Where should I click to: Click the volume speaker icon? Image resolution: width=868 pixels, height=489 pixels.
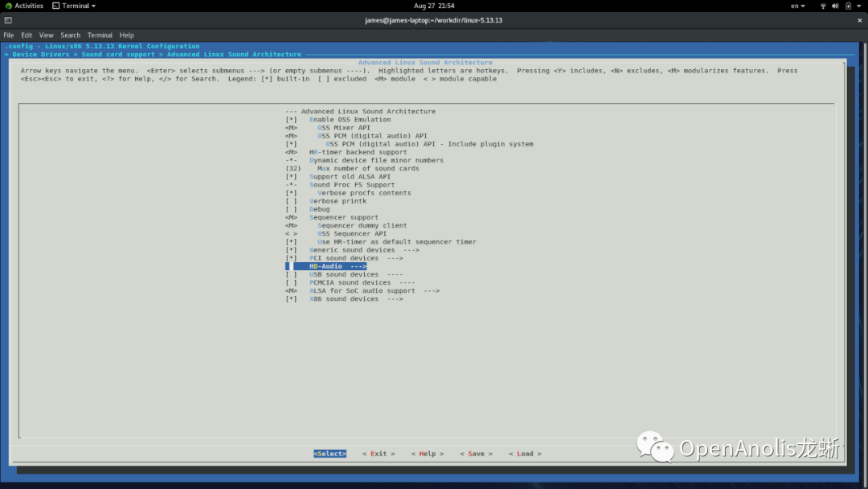coord(835,6)
